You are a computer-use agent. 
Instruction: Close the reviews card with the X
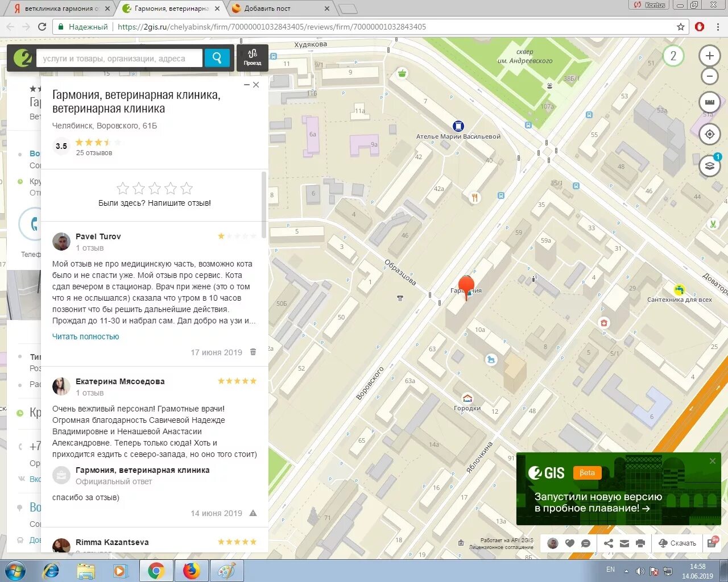[256, 85]
